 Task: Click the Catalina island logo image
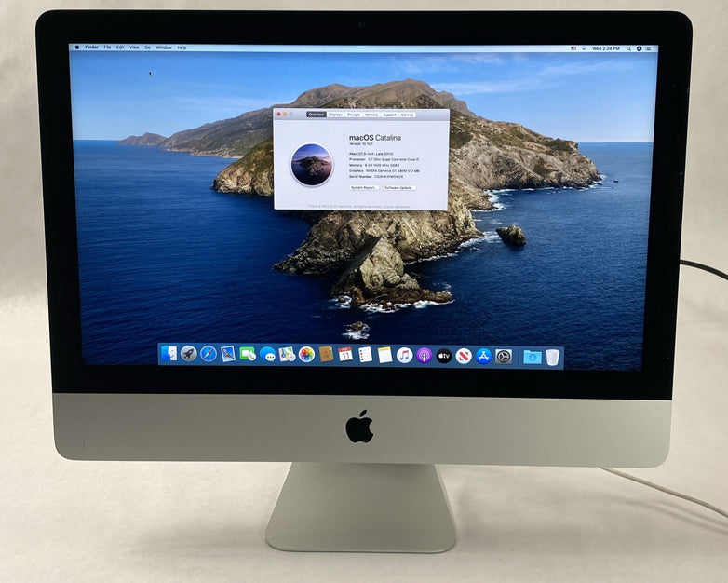coord(312,165)
